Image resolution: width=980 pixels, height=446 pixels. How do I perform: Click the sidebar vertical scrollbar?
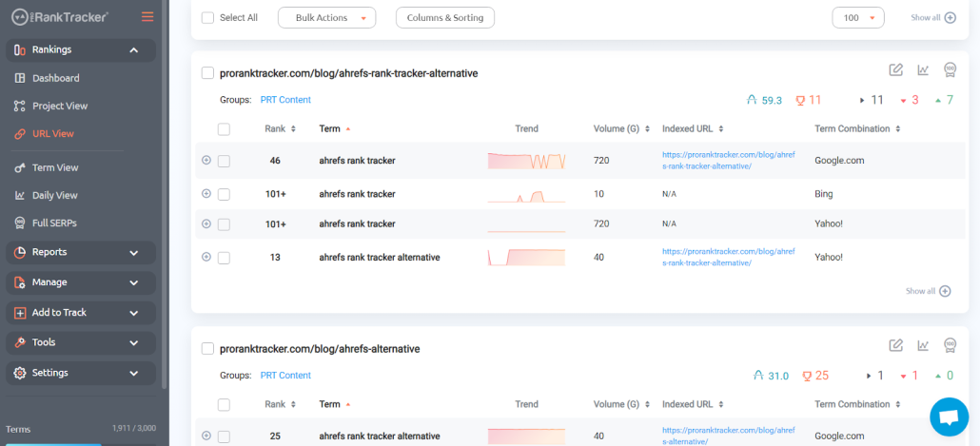click(x=165, y=194)
